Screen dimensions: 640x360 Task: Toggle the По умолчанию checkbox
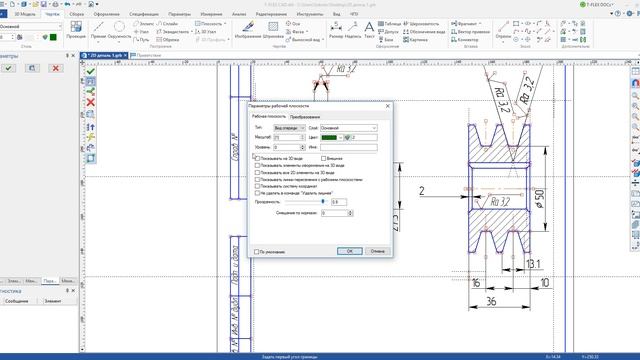pos(257,252)
